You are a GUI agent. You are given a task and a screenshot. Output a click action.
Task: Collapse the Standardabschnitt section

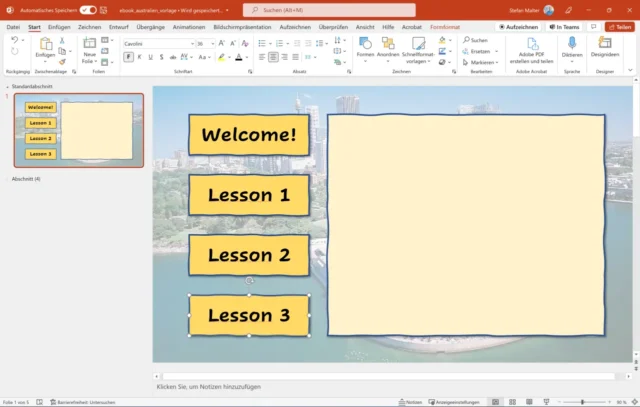[8, 87]
